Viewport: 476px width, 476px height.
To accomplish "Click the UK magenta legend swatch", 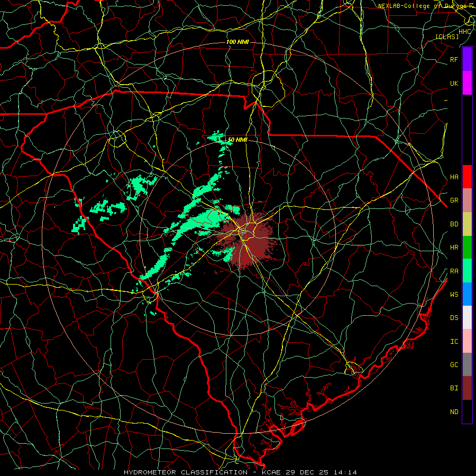I will click(x=467, y=83).
